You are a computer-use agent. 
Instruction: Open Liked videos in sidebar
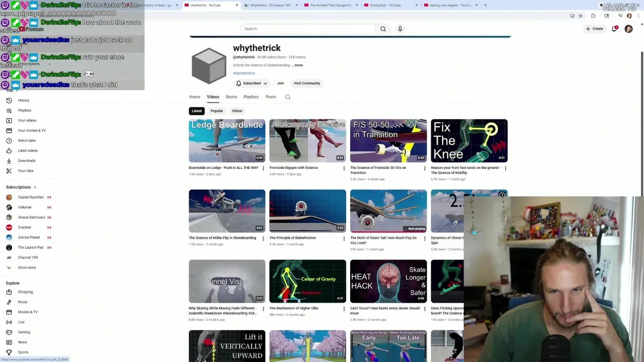point(27,150)
